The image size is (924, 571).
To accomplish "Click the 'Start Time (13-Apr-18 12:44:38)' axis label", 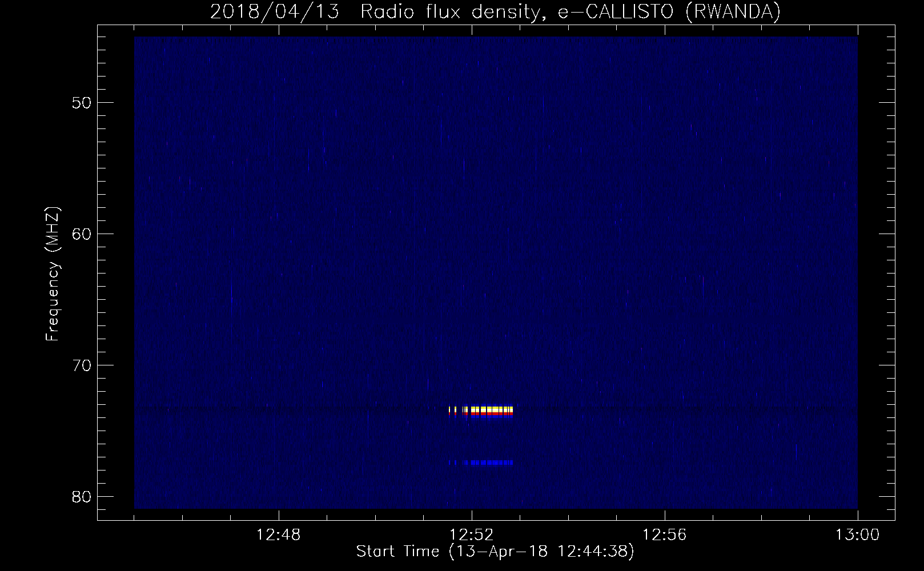I will tap(495, 552).
